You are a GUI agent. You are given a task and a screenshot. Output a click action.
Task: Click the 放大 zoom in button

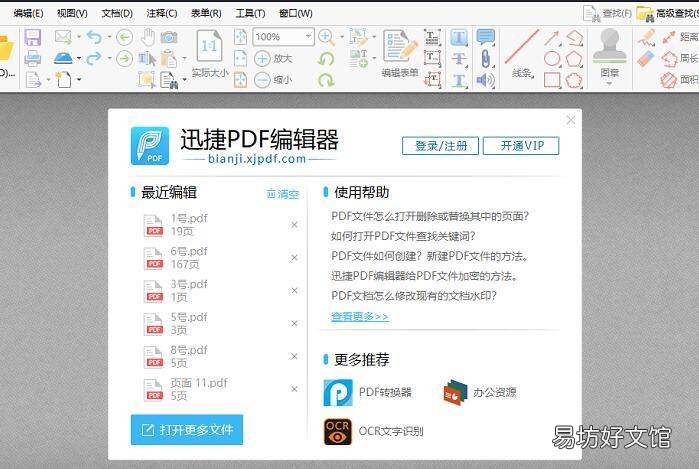(273, 58)
